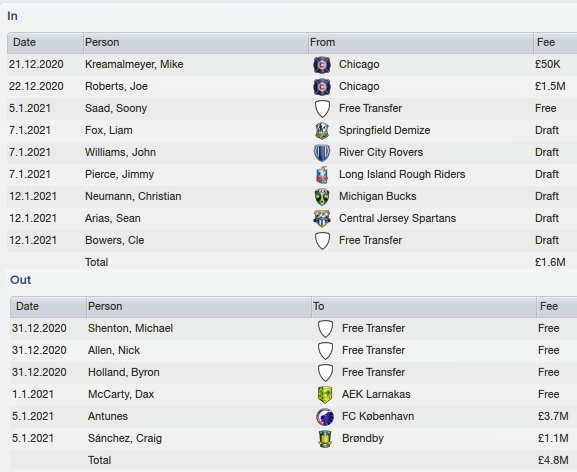The width and height of the screenshot is (577, 472).
Task: Click the Brøndby club crest
Action: coord(325,439)
